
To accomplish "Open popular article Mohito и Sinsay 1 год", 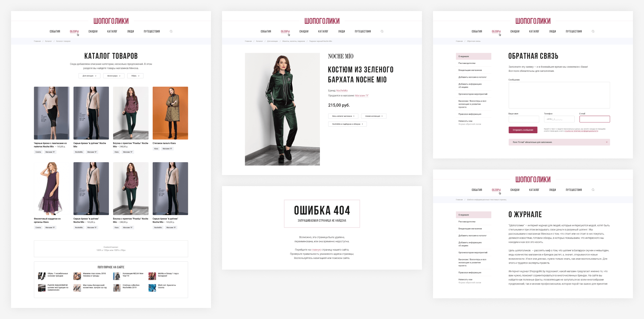I will (x=164, y=275).
